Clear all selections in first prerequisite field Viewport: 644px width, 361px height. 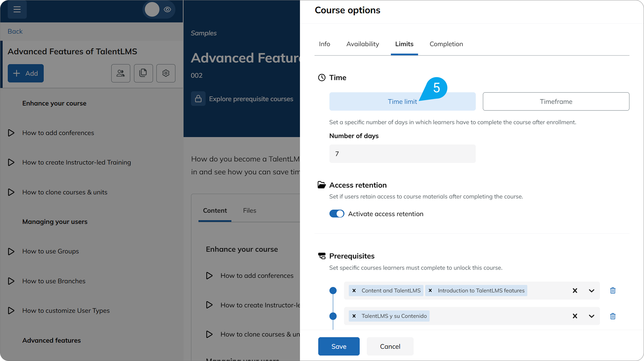click(x=575, y=291)
